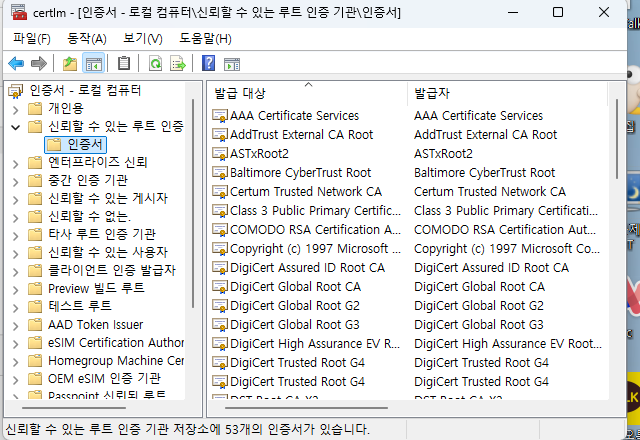Image resolution: width=640 pixels, height=440 pixels.
Task: Expand the 중간 인증 기관 node
Action: click(15, 182)
